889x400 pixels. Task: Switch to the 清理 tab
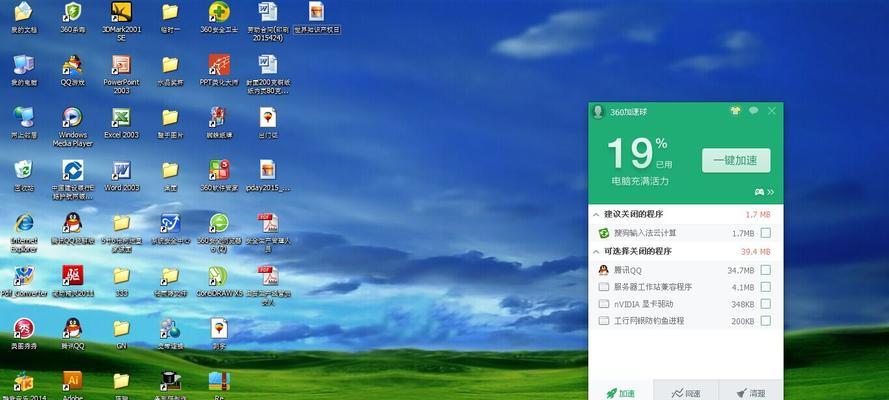point(751,393)
